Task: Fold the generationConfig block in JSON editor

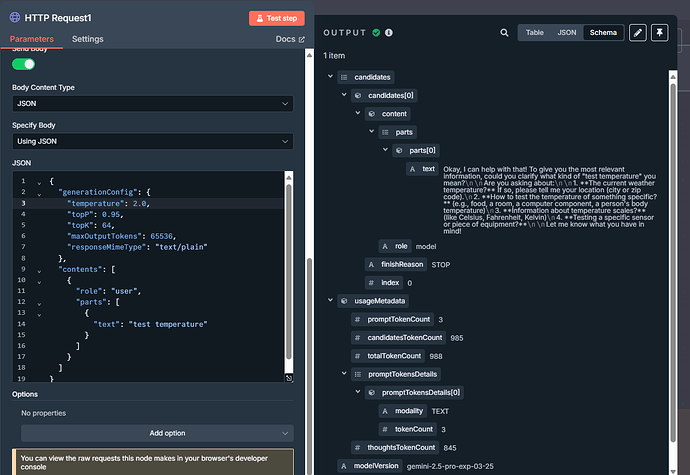Action: pos(39,194)
